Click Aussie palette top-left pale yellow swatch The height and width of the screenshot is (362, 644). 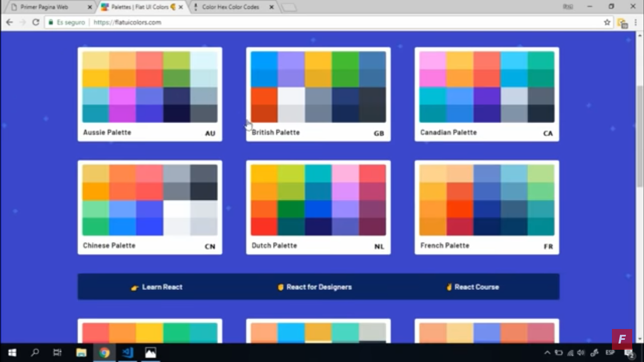pos(96,60)
